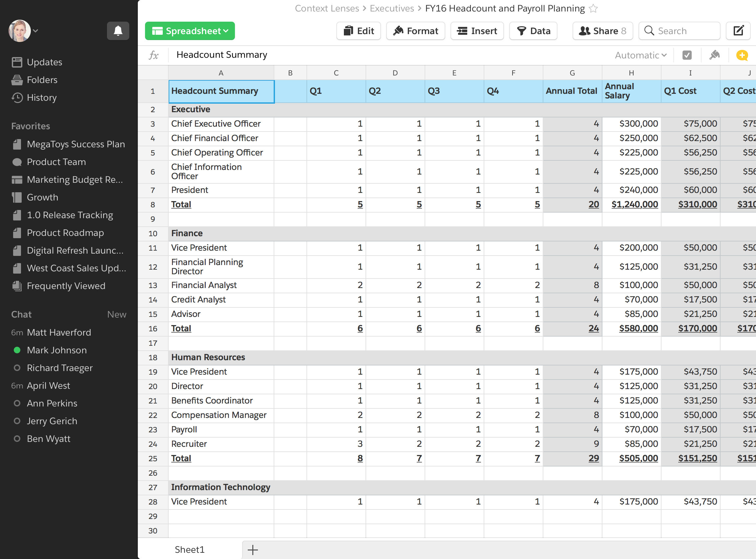Go to Executives folder in breadcrumb

391,9
